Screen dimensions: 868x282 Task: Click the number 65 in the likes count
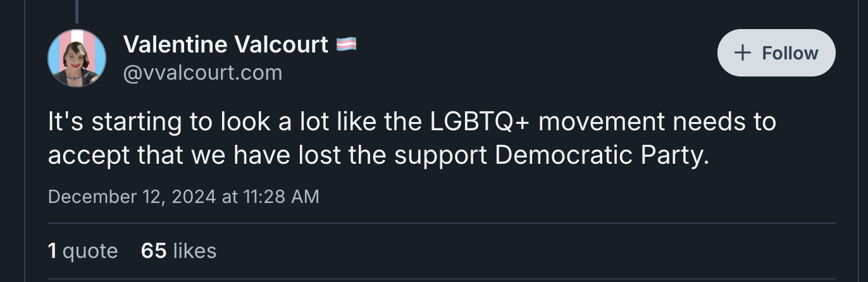point(154,251)
